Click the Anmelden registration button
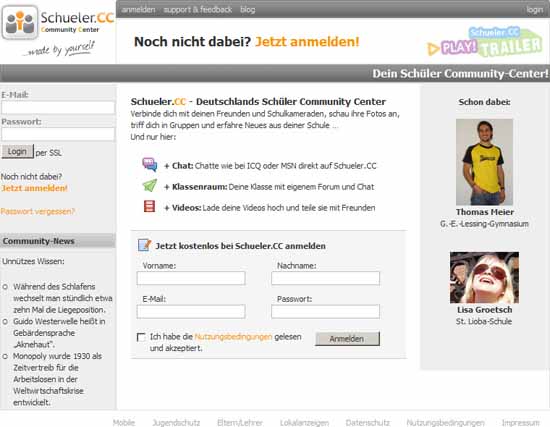The width and height of the screenshot is (550, 427). tap(347, 339)
